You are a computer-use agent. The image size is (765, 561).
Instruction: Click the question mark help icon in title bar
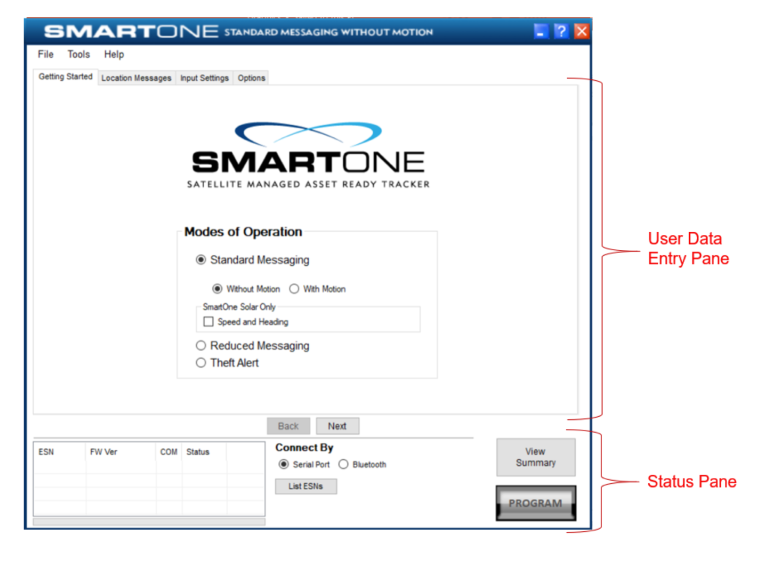[x=561, y=31]
